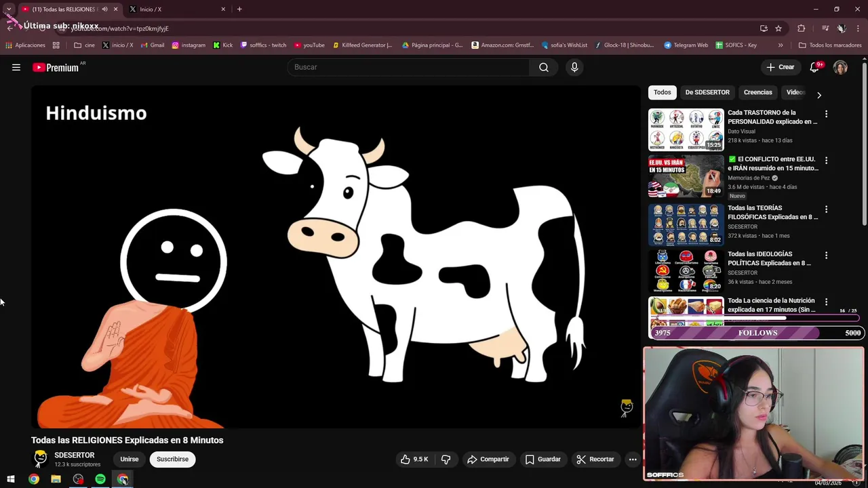868x488 pixels.
Task: Open SDESERTOR channel avatar
Action: pyautogui.click(x=41, y=459)
